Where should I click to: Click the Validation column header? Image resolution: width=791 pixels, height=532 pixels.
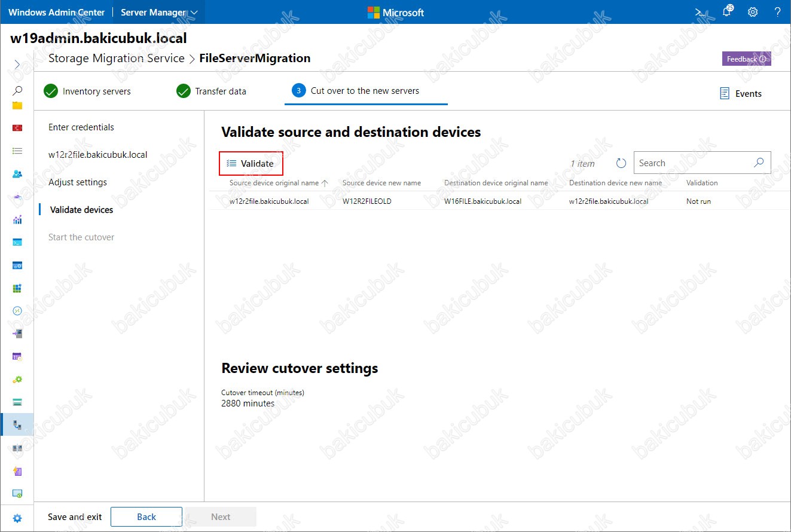702,183
